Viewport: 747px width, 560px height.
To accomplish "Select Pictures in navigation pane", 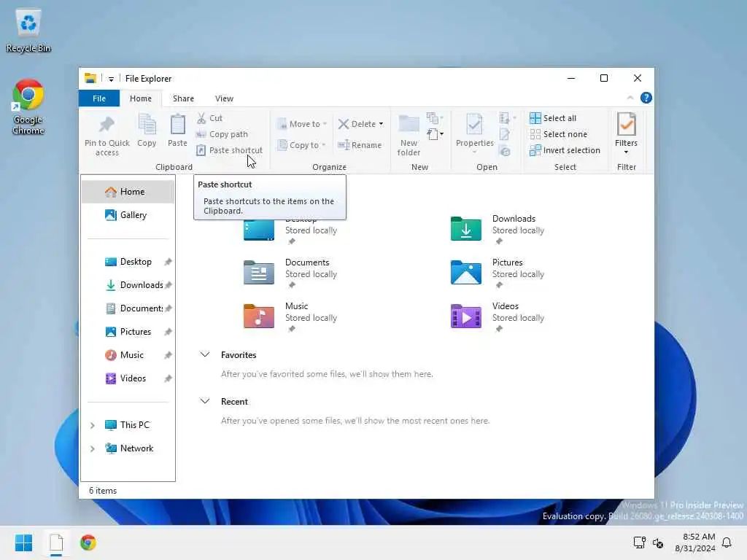I will point(128,332).
